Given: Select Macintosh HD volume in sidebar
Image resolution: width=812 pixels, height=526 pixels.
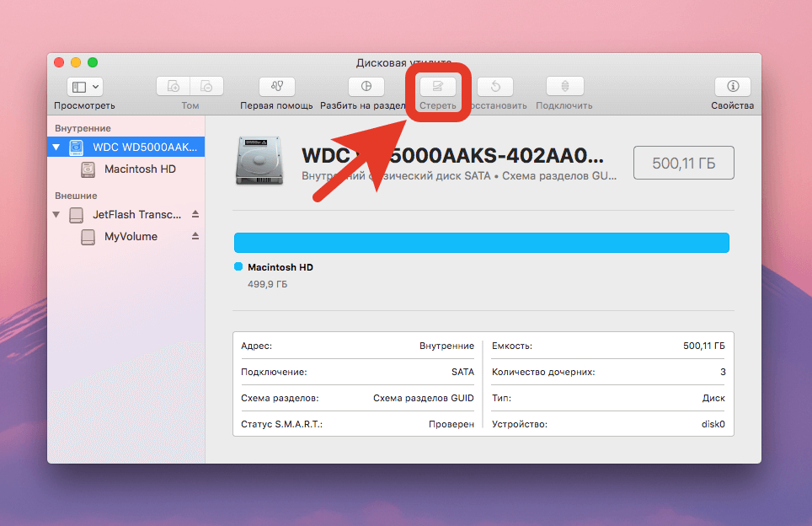Looking at the screenshot, I should click(x=126, y=169).
